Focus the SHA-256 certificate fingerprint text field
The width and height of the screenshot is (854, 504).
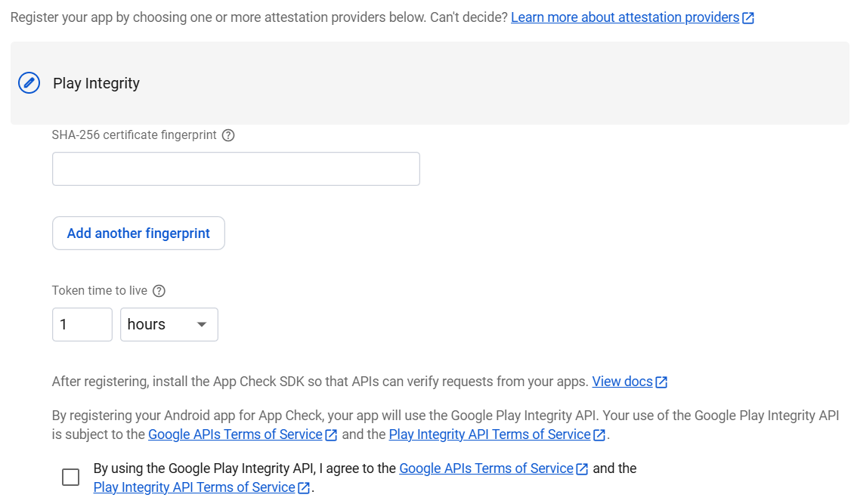point(236,169)
